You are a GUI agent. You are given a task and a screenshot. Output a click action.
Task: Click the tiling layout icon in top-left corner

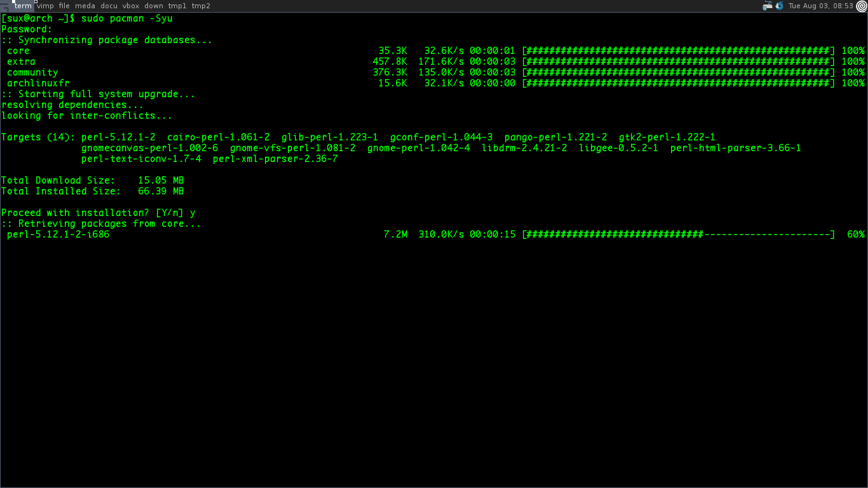(x=5, y=6)
